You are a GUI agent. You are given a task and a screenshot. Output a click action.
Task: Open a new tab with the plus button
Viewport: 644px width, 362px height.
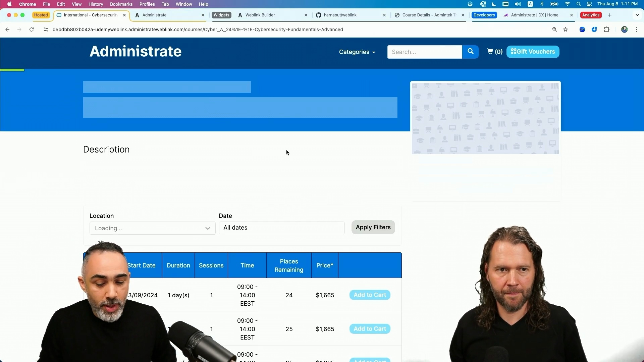click(x=610, y=15)
